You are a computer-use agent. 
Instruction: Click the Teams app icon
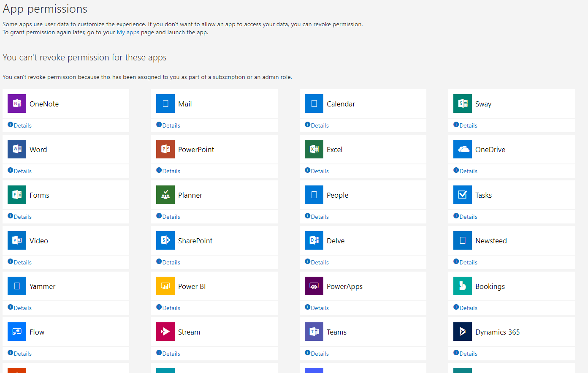pyautogui.click(x=314, y=332)
